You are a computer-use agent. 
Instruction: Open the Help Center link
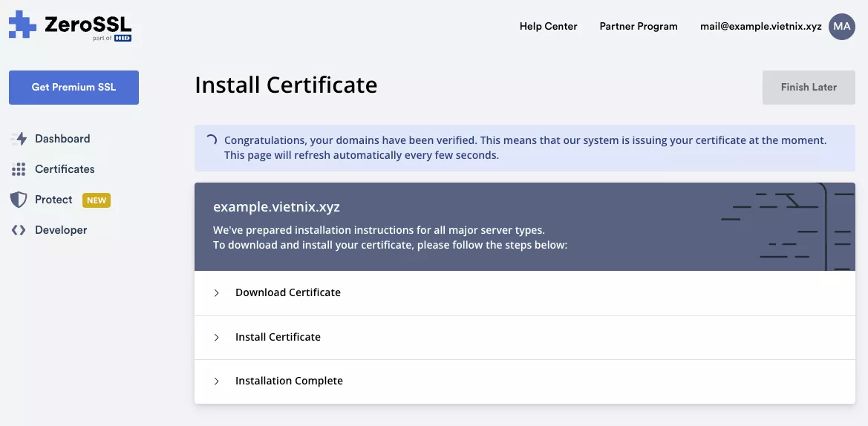click(x=548, y=27)
